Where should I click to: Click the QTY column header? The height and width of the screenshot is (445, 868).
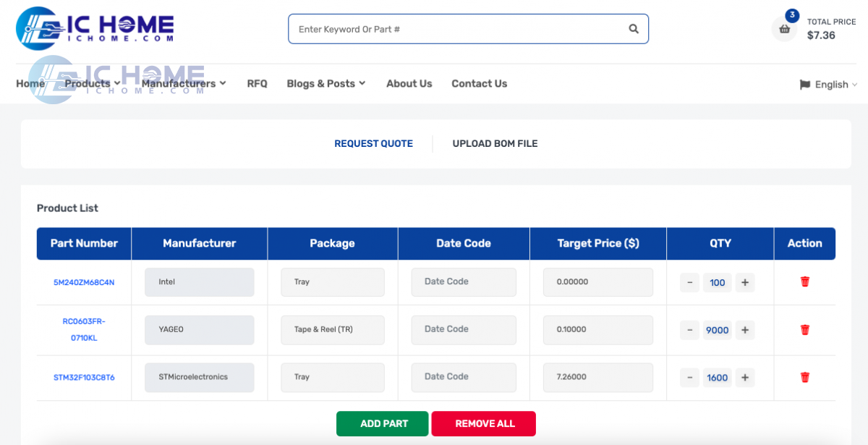click(x=720, y=244)
